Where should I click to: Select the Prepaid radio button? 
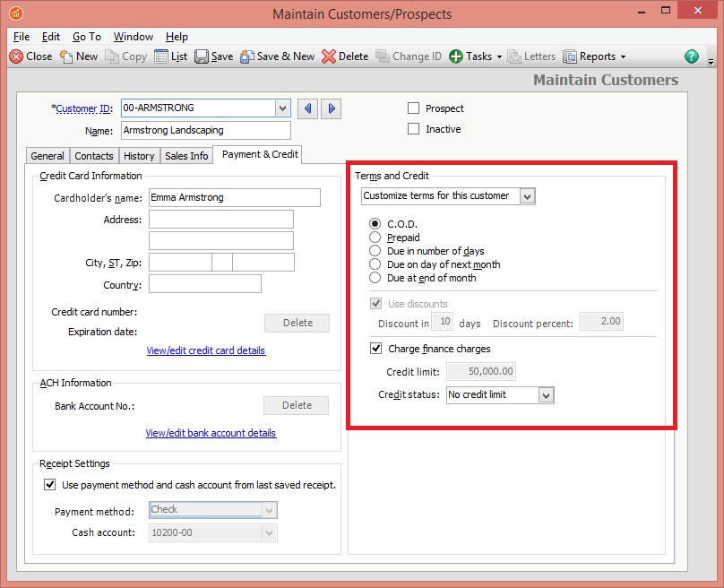(x=375, y=238)
